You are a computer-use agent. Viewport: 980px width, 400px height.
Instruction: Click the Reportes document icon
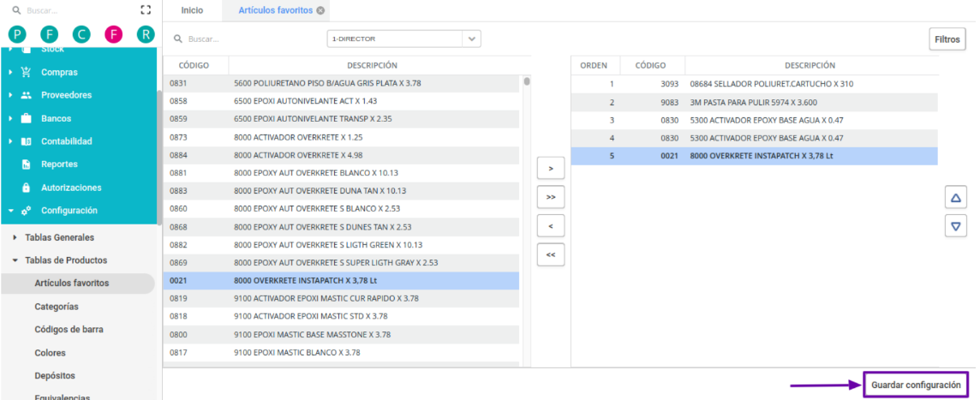(x=26, y=164)
